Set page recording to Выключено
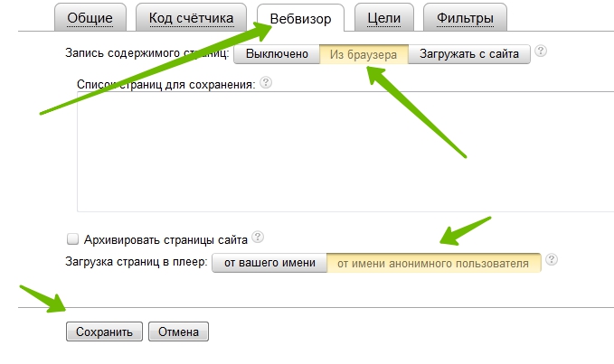 (277, 54)
